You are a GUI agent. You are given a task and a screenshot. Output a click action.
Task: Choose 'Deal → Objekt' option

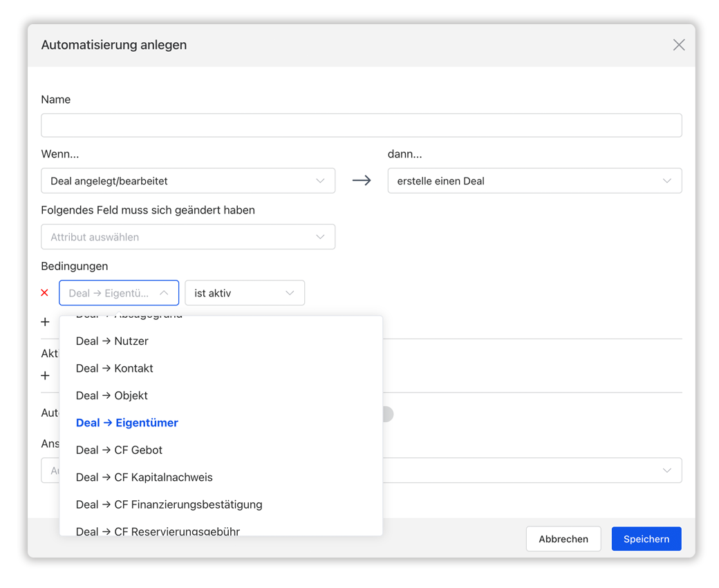tap(112, 396)
